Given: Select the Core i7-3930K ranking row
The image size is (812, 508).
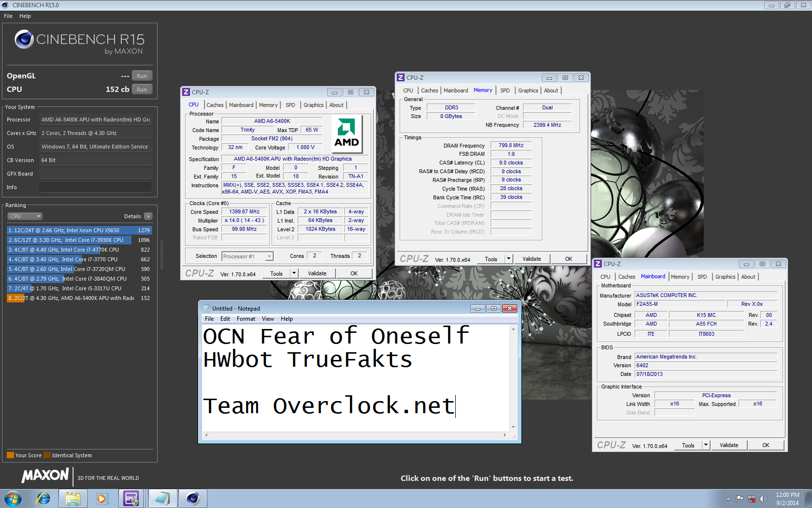Looking at the screenshot, I should pyautogui.click(x=79, y=240).
